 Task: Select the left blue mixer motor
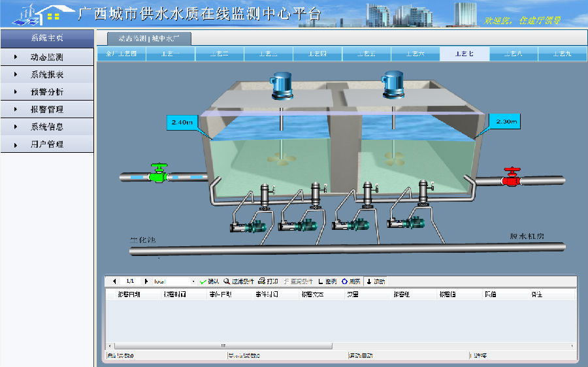[x=283, y=84]
